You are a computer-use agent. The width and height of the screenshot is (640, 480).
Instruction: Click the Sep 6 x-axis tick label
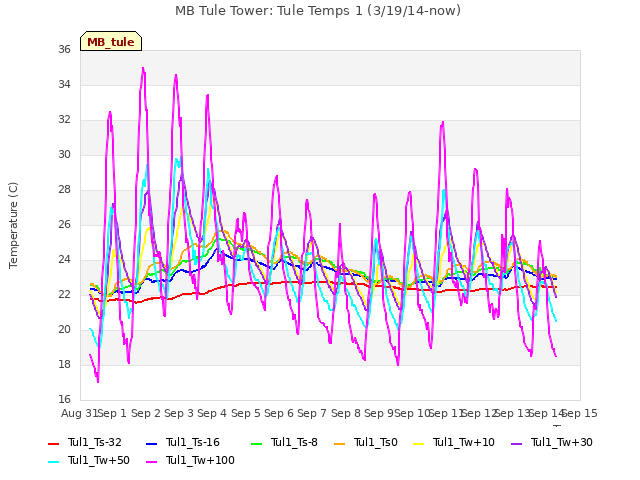tap(279, 413)
